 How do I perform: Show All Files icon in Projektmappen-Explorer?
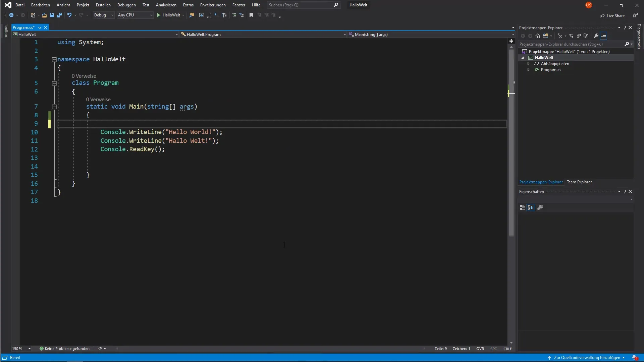586,36
